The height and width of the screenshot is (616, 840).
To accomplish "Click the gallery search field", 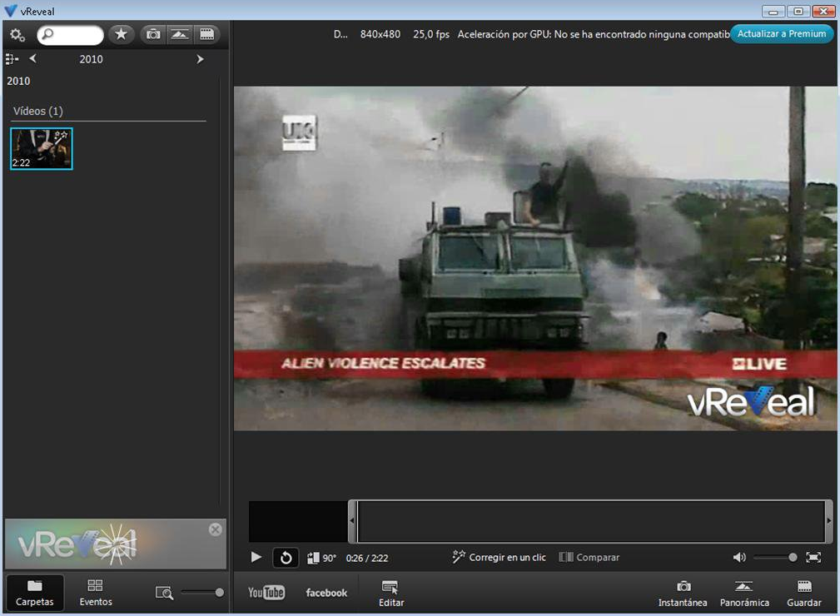I will [70, 35].
